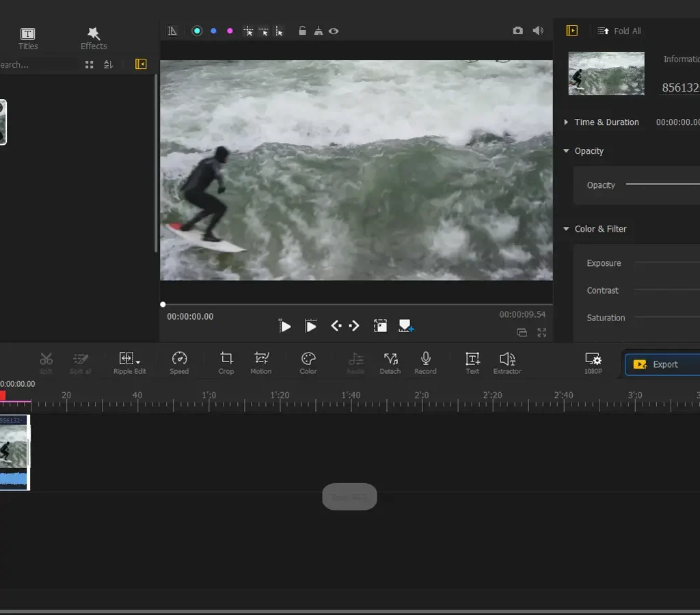Click the Export button
Screen dimensions: 700x615
tap(662, 364)
